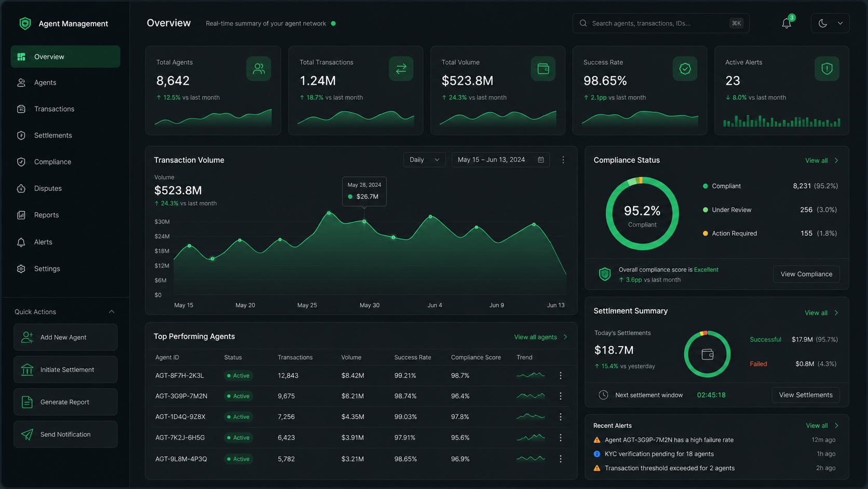The height and width of the screenshot is (489, 868).
Task: Open row menu for AGT-3G9P-7M2N
Action: (x=561, y=396)
